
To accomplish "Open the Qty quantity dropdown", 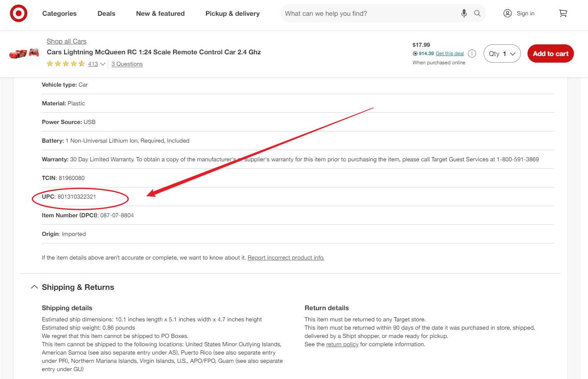I will tap(502, 53).
